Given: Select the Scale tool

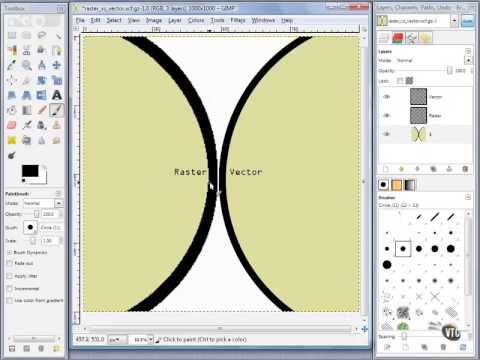Looking at the screenshot, I should [x=57, y=80].
